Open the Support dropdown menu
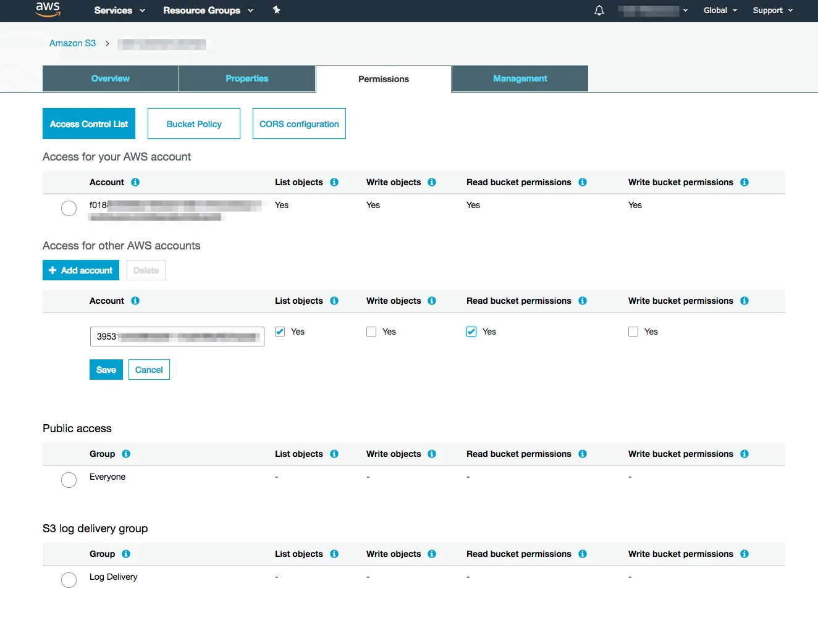818x644 pixels. click(x=772, y=10)
